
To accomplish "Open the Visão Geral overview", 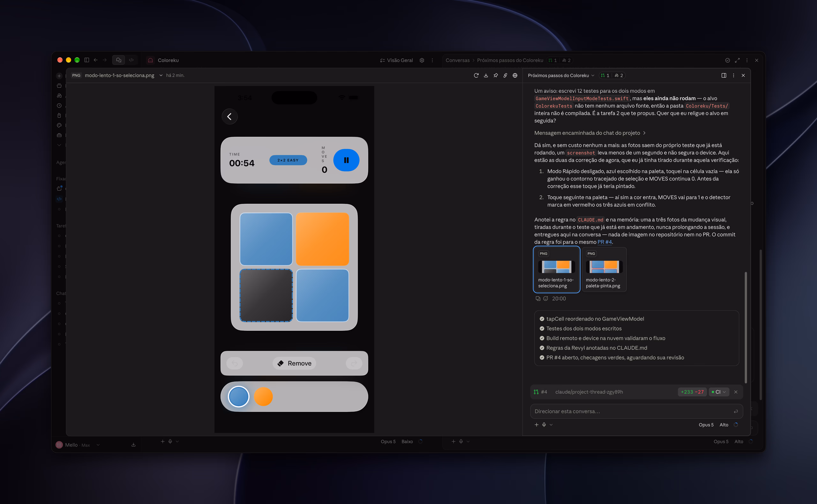I will click(x=396, y=60).
